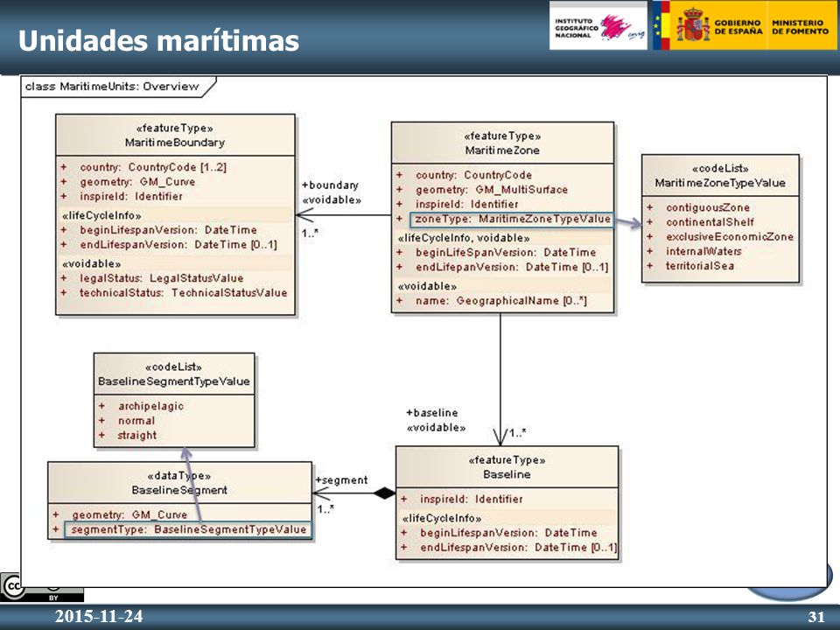Click inspireId: Identifier in MaritimeZone
This screenshot has height=630, width=840.
tap(467, 204)
